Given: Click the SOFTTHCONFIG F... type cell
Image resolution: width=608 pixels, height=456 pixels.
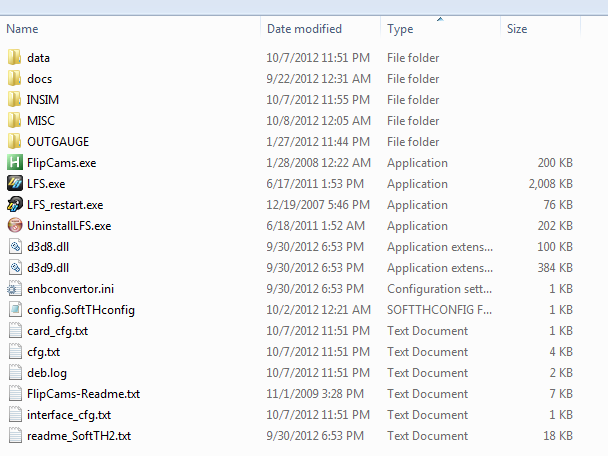Looking at the screenshot, I should [439, 309].
